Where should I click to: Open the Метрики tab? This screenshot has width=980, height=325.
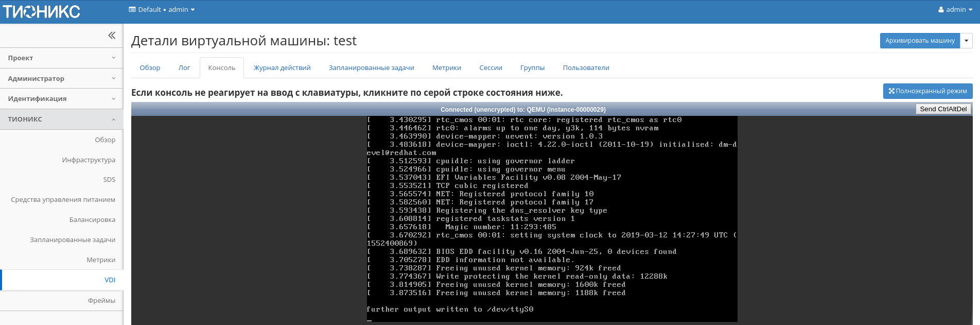(446, 68)
